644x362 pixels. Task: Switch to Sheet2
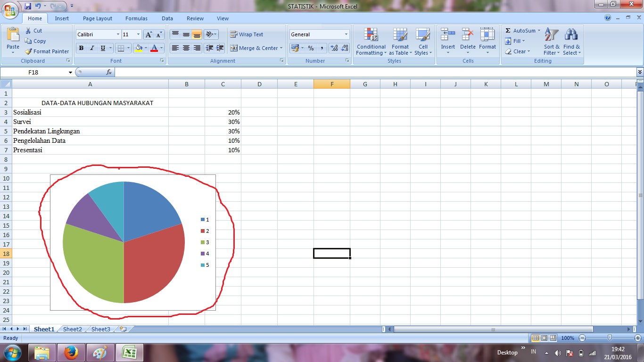tap(72, 329)
